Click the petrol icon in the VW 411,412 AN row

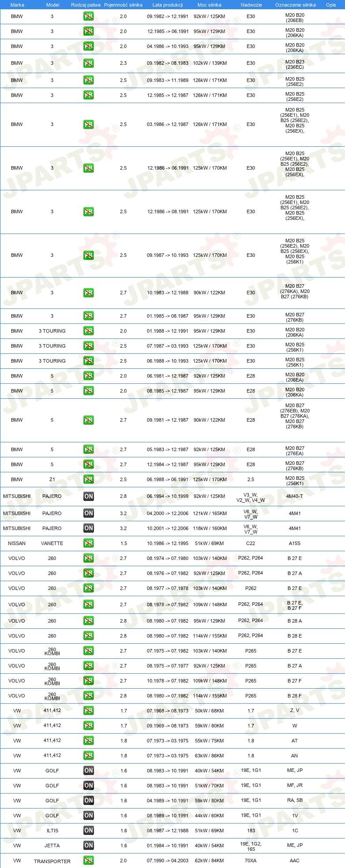click(x=89, y=756)
